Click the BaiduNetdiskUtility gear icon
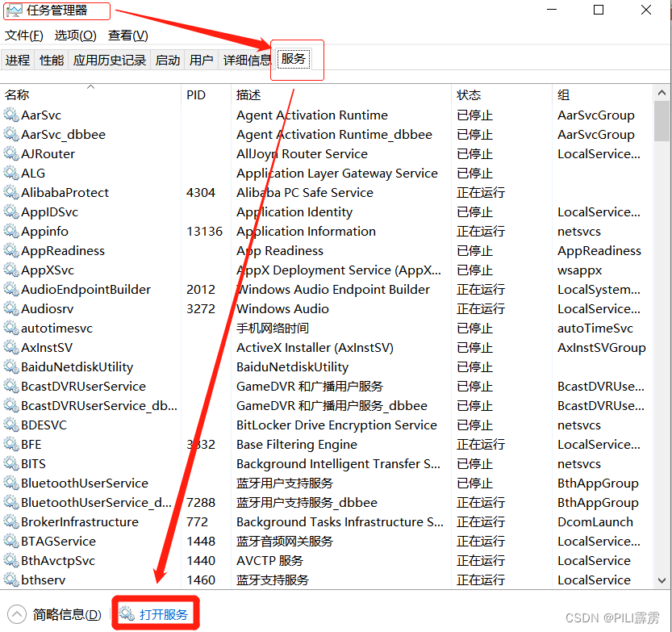The image size is (672, 632). click(11, 366)
